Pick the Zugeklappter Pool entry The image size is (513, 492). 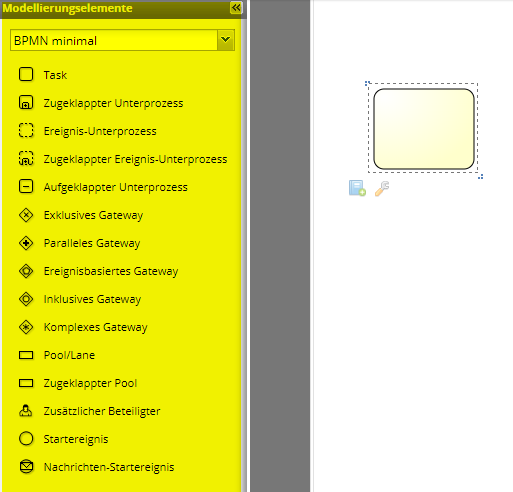(90, 383)
